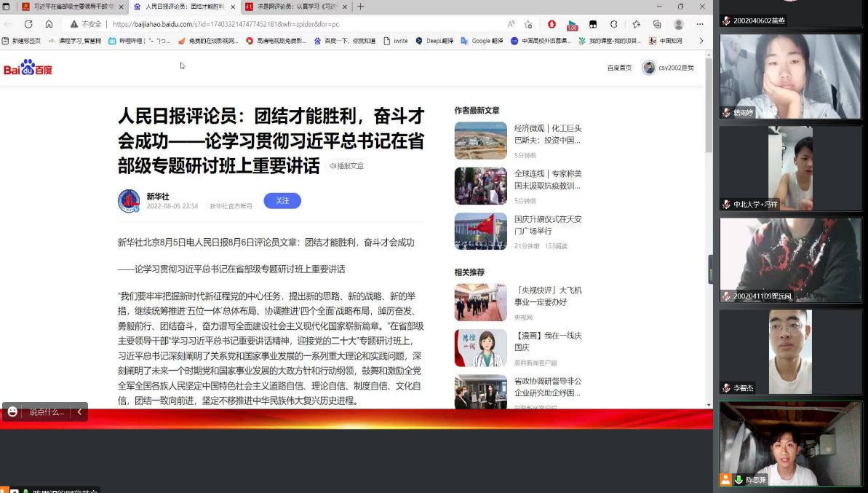
Task: Open the Collections icon
Action: [x=657, y=24]
